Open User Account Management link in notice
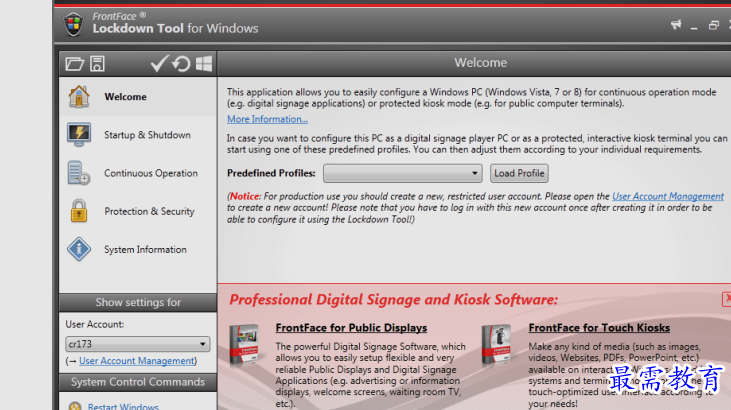This screenshot has height=410, width=731. click(x=668, y=196)
